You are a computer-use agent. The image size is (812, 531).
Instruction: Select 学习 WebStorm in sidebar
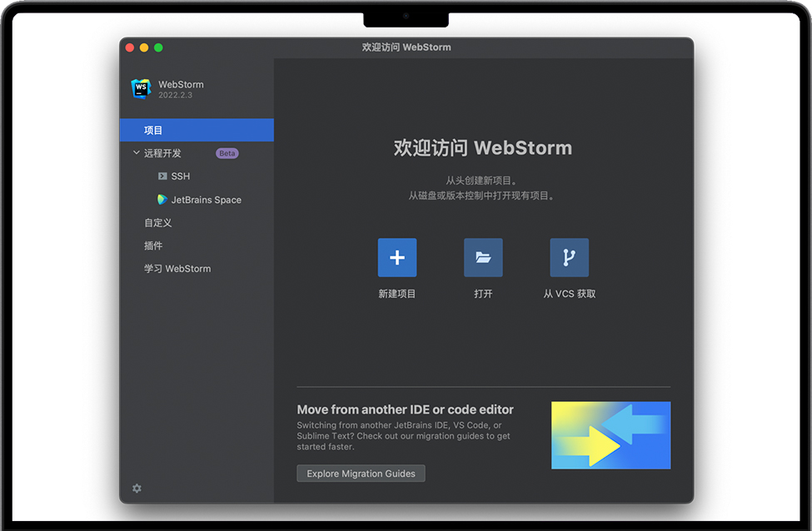point(177,269)
